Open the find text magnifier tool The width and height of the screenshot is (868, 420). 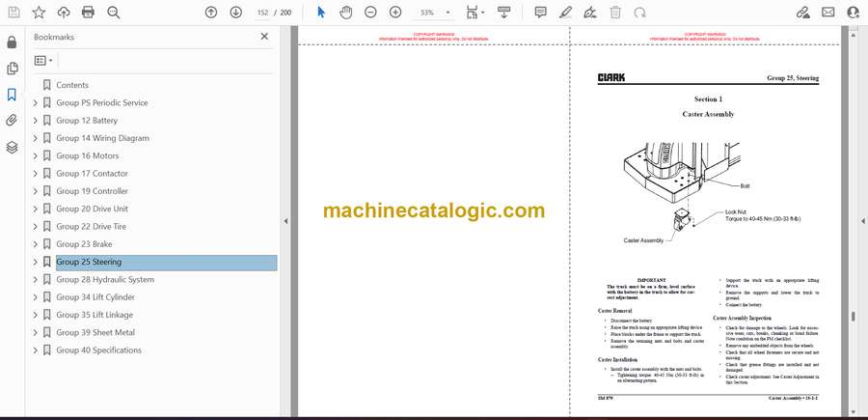[x=114, y=13]
